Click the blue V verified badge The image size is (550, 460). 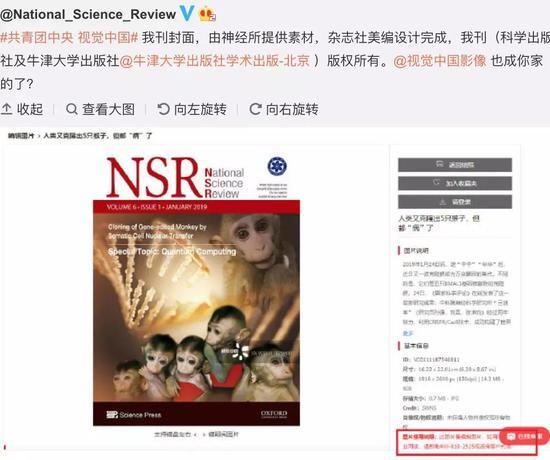coord(187,13)
